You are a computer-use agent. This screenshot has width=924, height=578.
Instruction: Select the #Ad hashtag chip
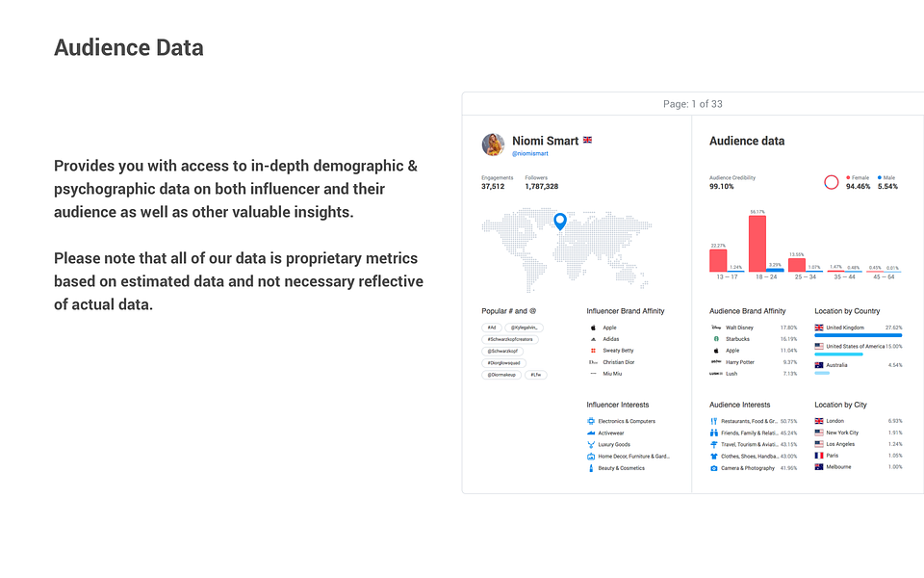pos(492,328)
